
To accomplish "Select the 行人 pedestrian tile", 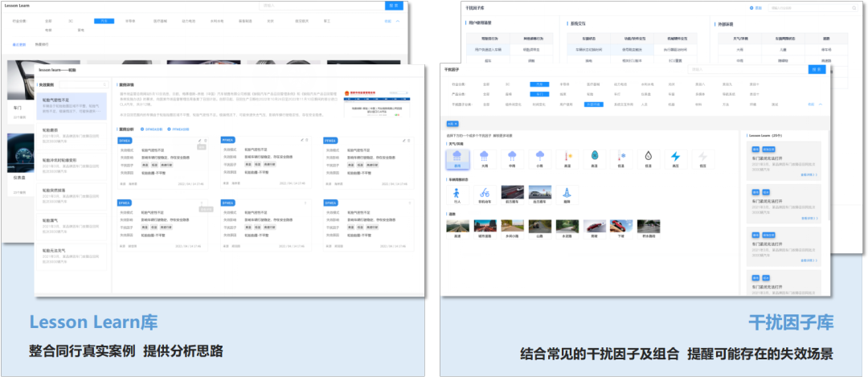I will [457, 195].
